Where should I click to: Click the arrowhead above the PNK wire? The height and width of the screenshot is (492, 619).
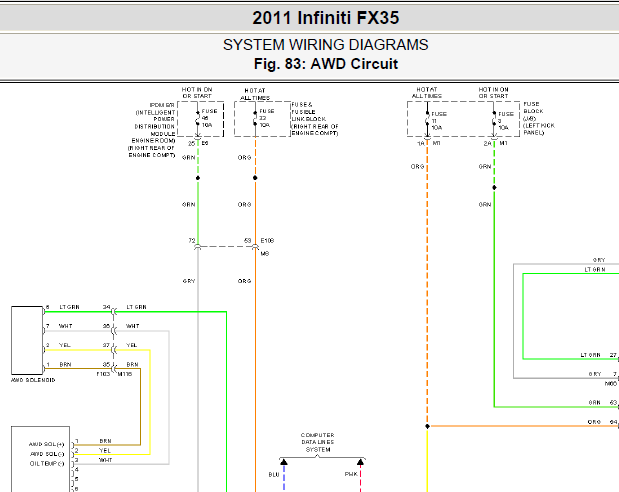(360, 462)
